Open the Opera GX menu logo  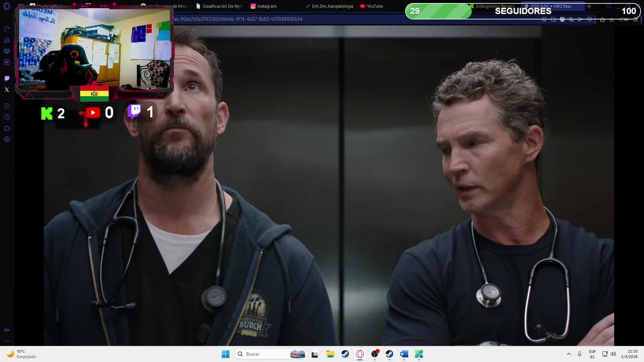(x=7, y=6)
